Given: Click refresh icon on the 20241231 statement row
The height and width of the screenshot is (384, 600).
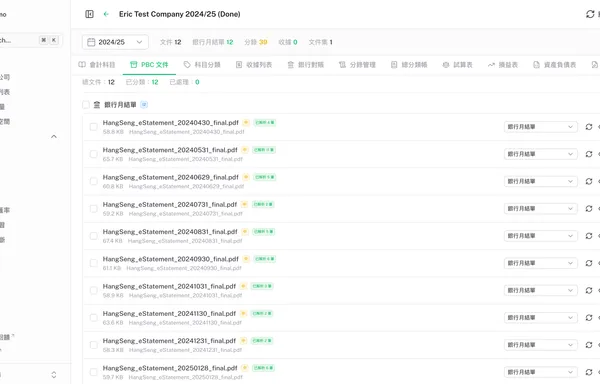Looking at the screenshot, I should 589,345.
